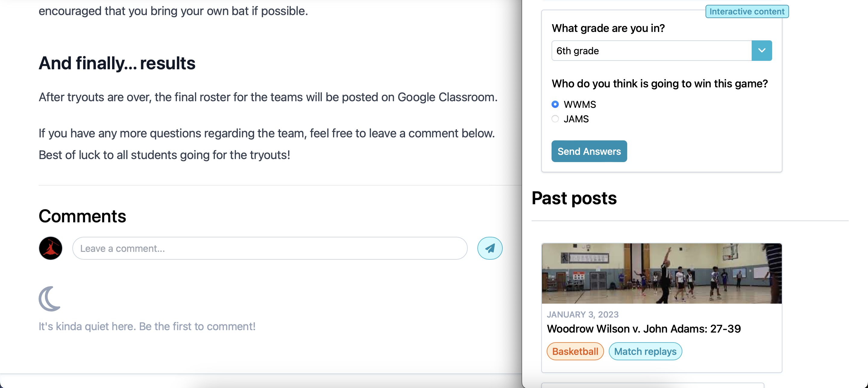
Task: Expand the grade dropdown chevron
Action: [x=762, y=51]
